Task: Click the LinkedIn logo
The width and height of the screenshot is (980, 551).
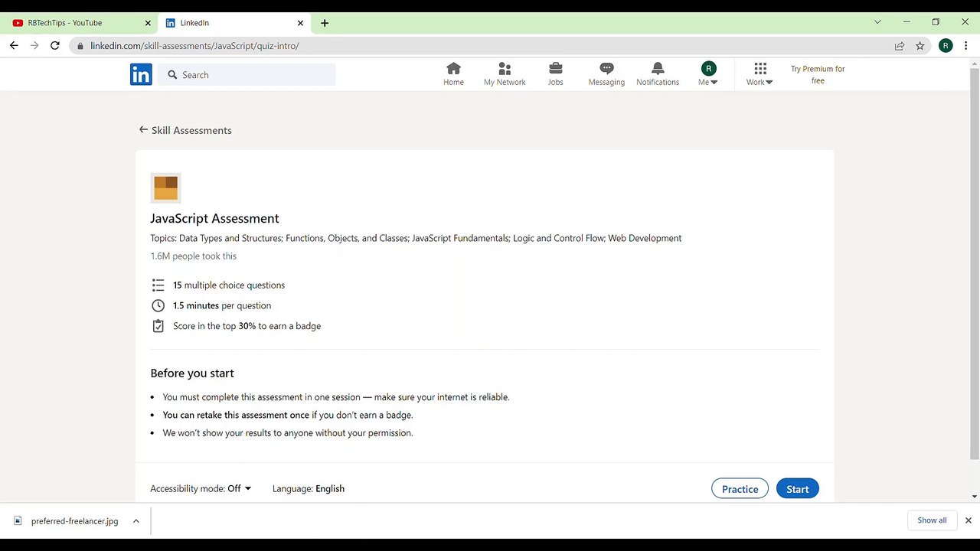Action: coord(141,74)
